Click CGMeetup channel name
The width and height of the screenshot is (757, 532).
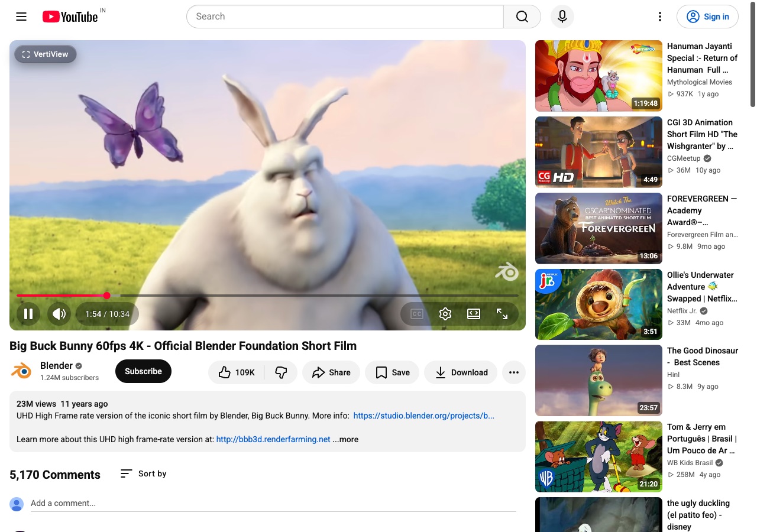(684, 158)
